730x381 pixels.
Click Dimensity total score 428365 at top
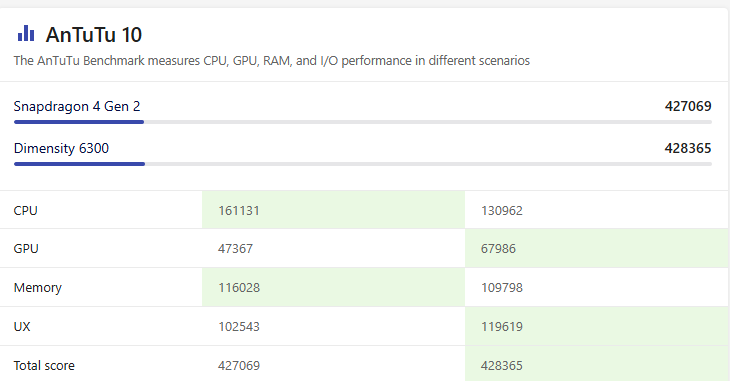pos(688,148)
